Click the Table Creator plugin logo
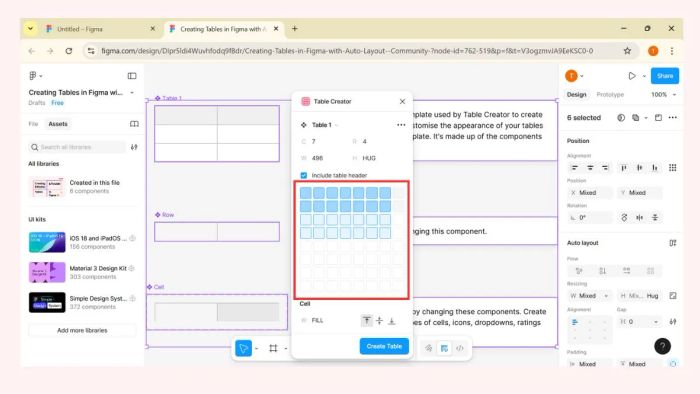 coord(305,102)
